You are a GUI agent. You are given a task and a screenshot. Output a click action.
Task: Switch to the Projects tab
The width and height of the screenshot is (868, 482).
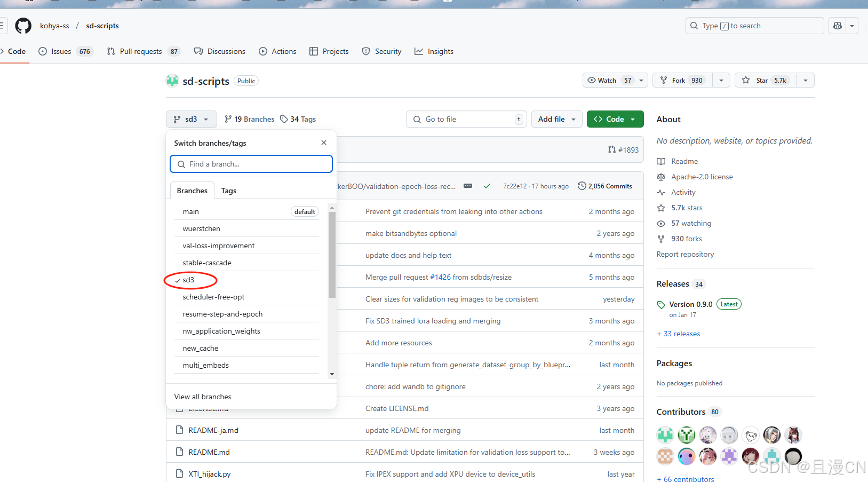click(x=329, y=51)
